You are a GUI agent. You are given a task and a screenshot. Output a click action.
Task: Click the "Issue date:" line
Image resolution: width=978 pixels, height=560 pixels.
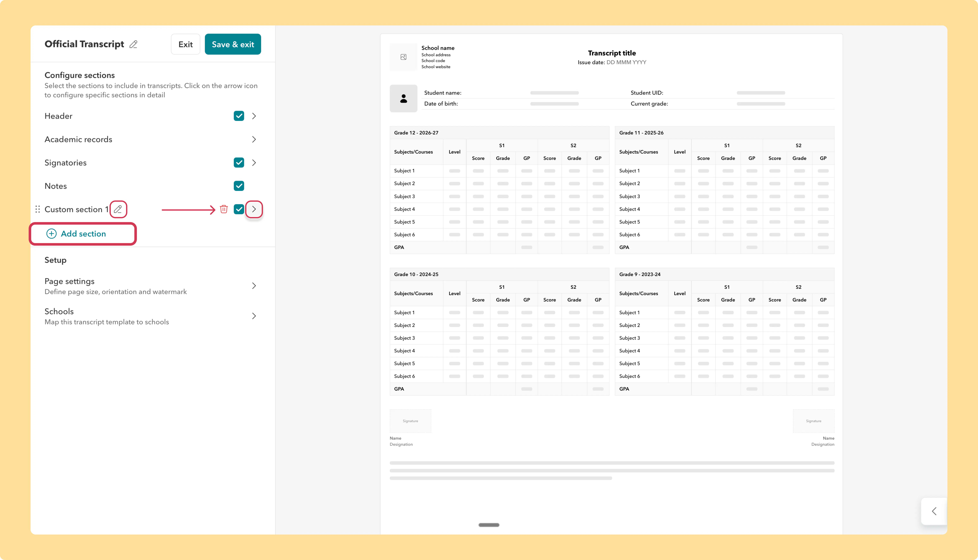pyautogui.click(x=612, y=62)
